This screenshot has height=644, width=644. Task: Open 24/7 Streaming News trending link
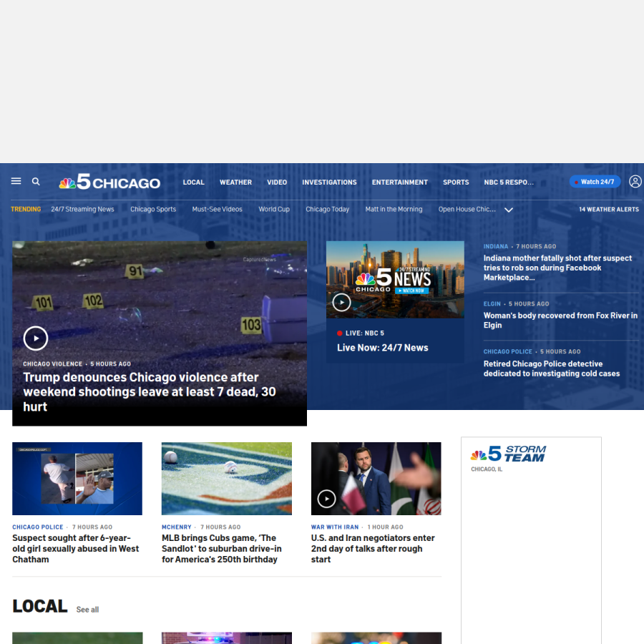(x=82, y=209)
